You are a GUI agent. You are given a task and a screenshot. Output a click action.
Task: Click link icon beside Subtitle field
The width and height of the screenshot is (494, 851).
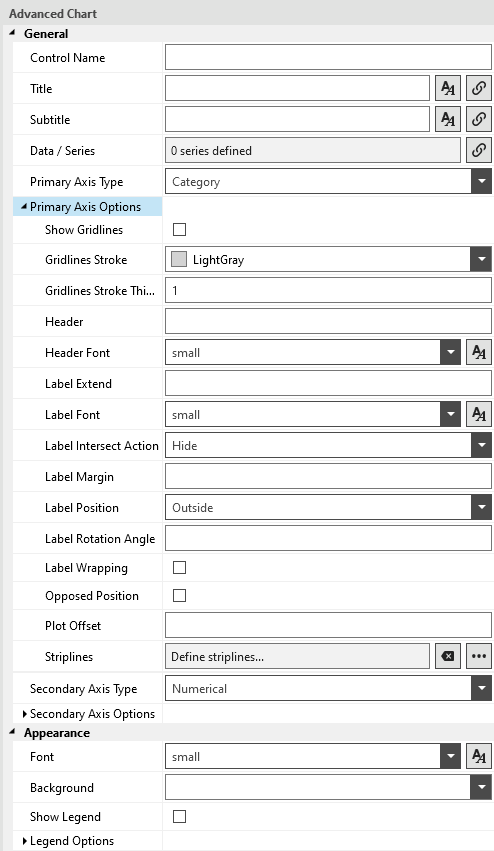click(x=479, y=119)
